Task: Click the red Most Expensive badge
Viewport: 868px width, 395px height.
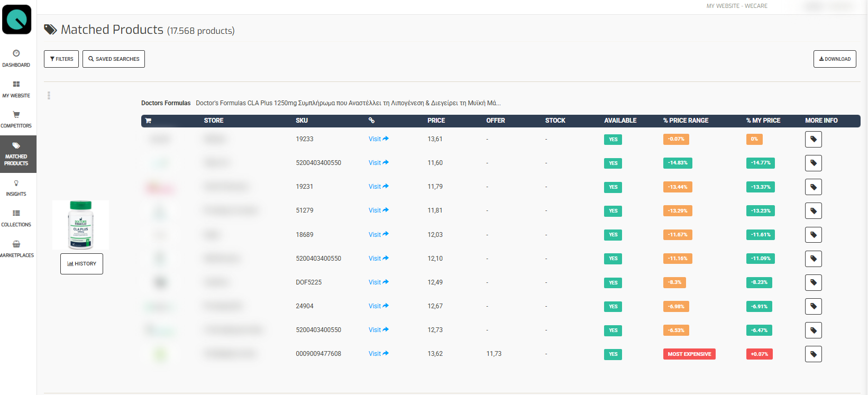Action: pos(689,354)
